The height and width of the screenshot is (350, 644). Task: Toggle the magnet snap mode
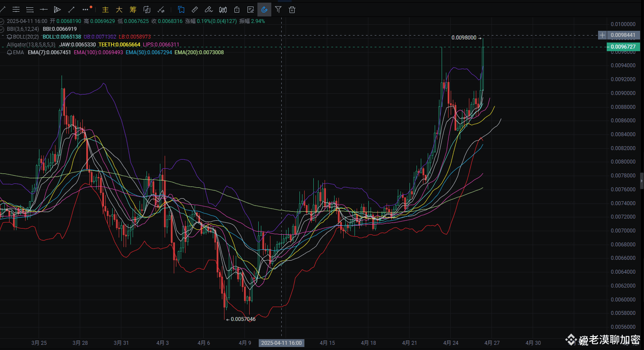264,9
